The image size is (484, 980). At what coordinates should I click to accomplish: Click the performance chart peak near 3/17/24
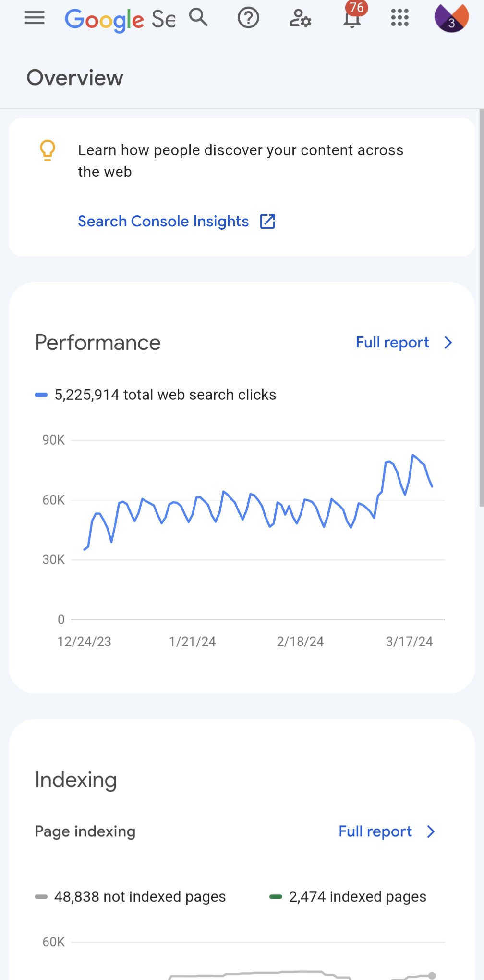pos(413,455)
